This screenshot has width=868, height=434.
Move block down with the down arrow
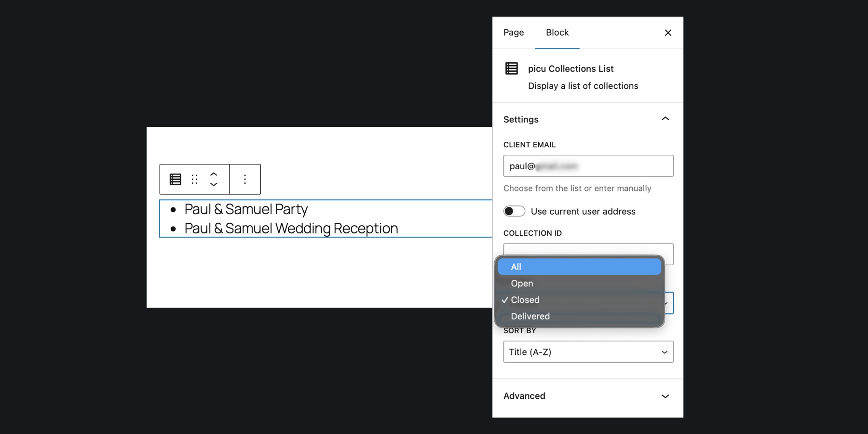[x=214, y=185]
